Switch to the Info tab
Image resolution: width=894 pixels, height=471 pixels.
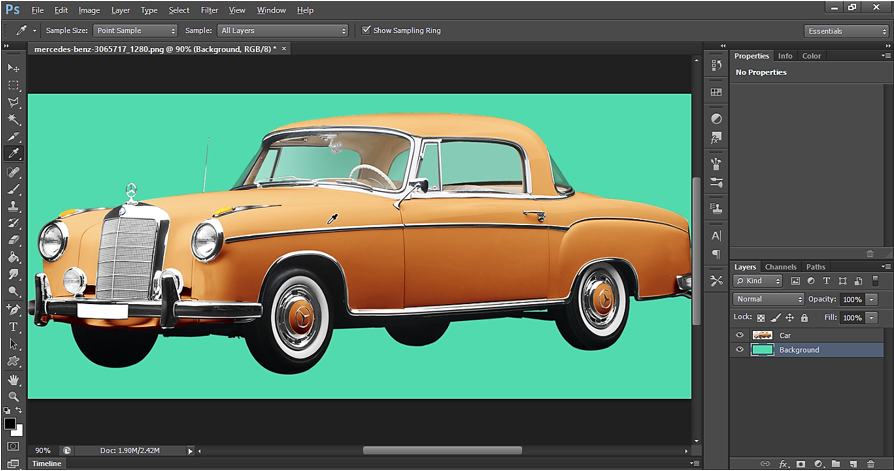coord(785,56)
